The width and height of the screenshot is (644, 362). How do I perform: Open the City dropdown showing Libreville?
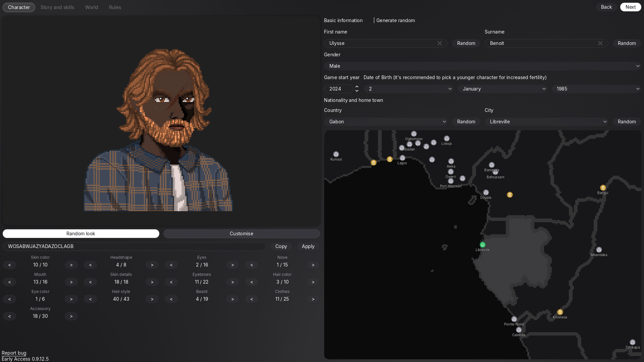[546, 122]
